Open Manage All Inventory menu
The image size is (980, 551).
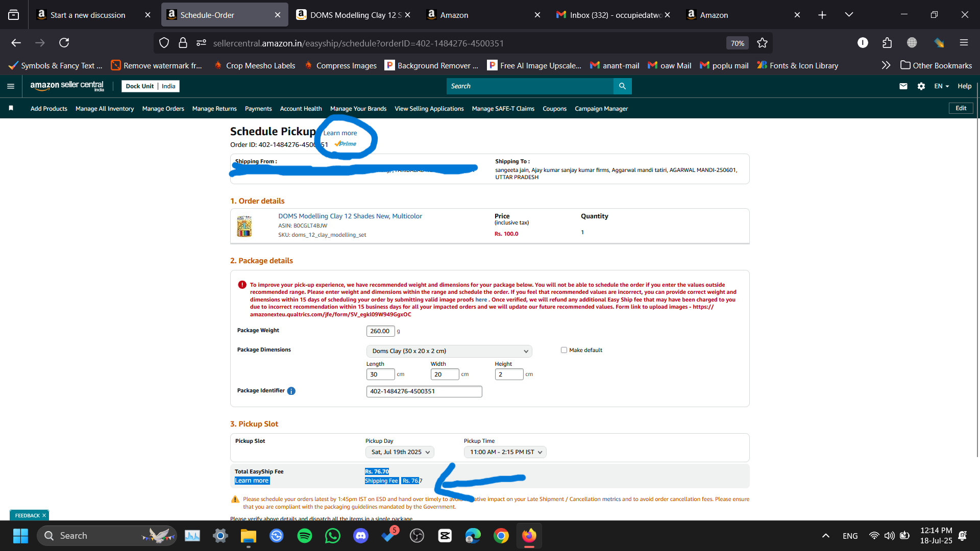coord(105,109)
